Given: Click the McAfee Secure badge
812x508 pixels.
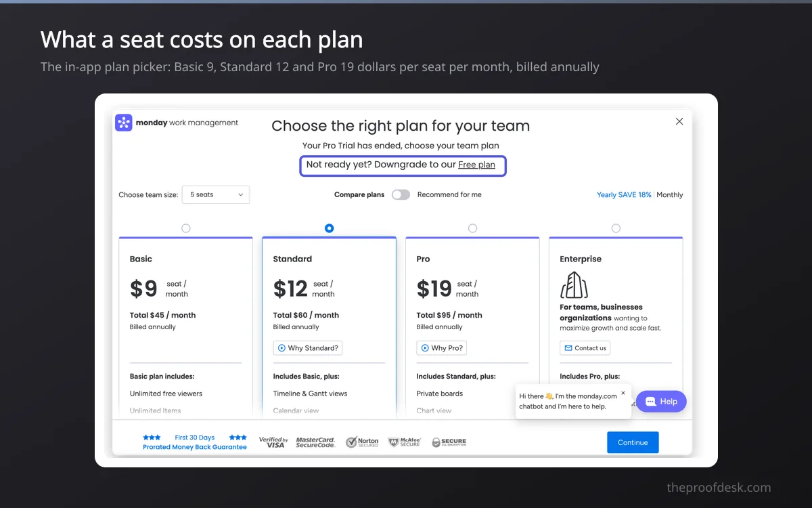Looking at the screenshot, I should (404, 442).
